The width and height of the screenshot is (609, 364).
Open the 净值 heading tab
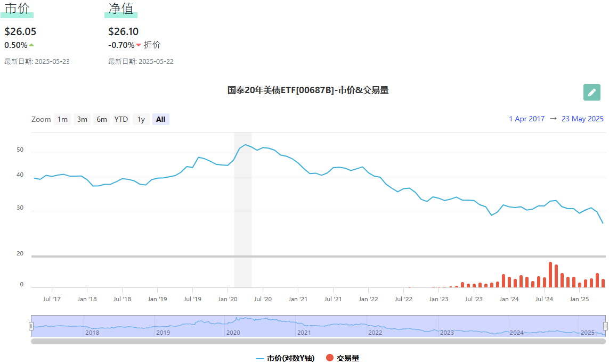121,9
